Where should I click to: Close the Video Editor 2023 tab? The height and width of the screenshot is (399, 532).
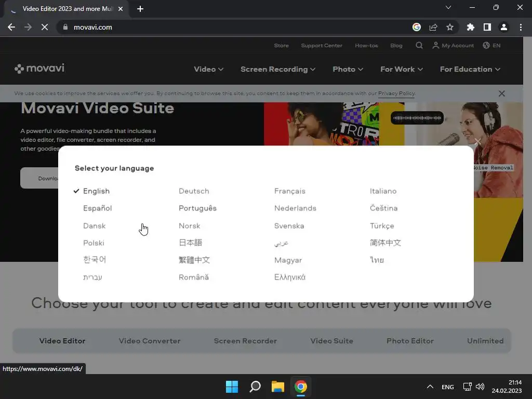[x=121, y=9]
